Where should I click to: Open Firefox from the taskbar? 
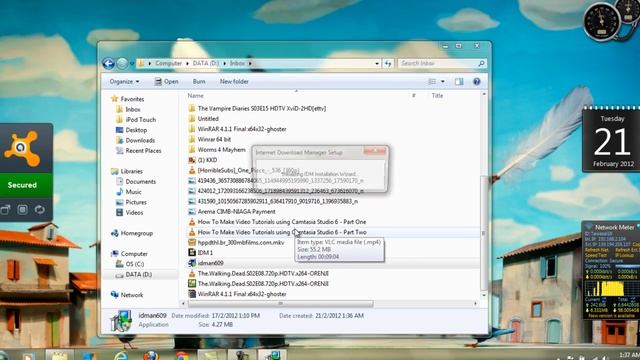coord(151,356)
